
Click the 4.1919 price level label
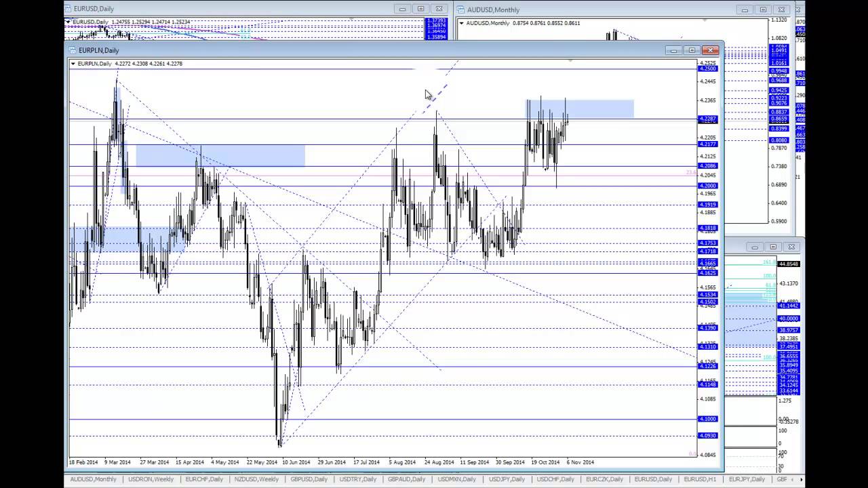pos(707,205)
